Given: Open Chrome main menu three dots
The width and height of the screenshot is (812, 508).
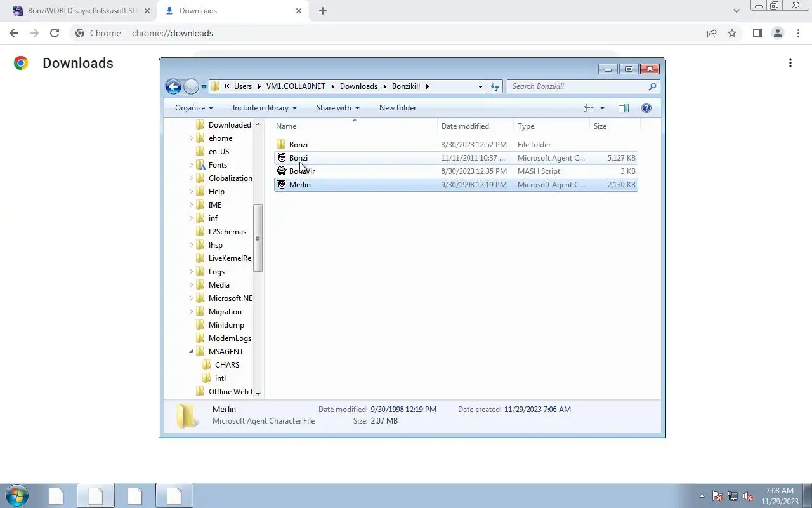Looking at the screenshot, I should pyautogui.click(x=798, y=33).
